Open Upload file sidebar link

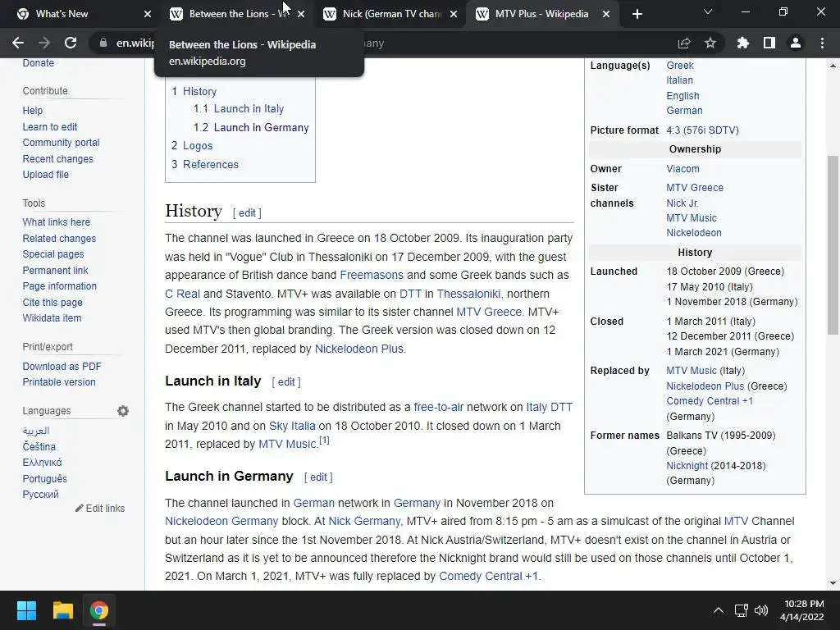click(x=46, y=174)
